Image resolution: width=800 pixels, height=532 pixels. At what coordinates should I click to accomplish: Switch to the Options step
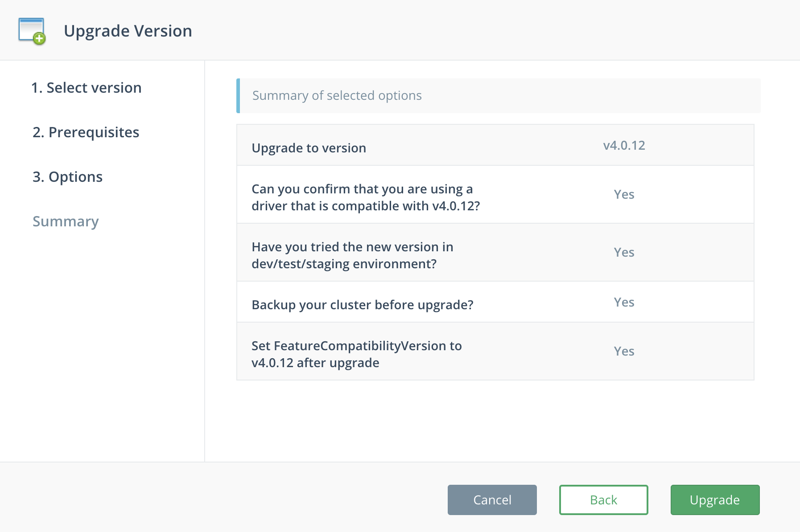coord(67,177)
